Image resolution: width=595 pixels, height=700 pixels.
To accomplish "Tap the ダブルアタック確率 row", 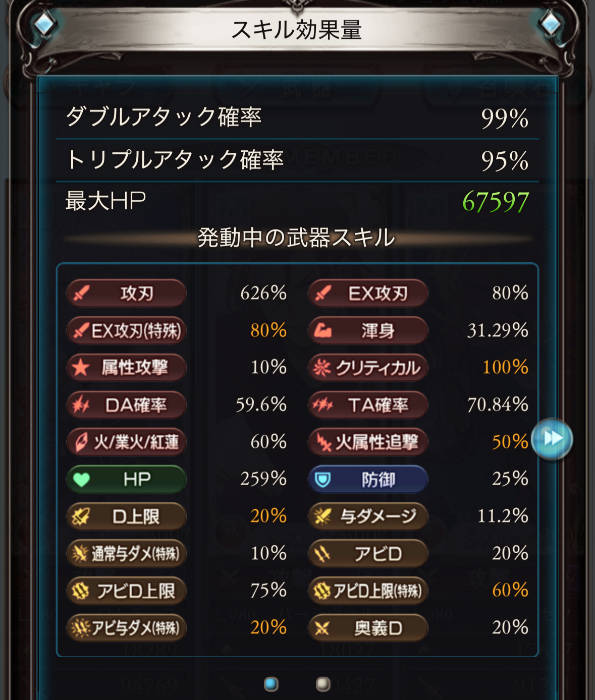I will coord(297,118).
